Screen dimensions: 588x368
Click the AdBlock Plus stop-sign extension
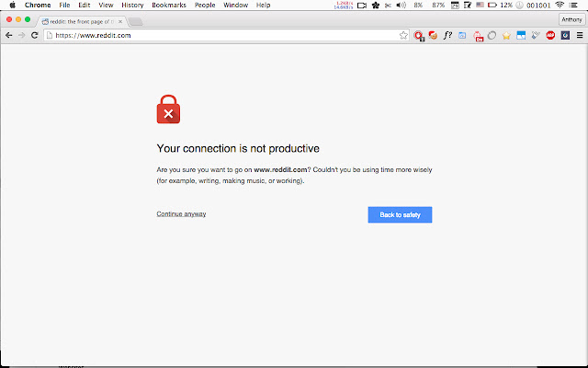pyautogui.click(x=550, y=35)
